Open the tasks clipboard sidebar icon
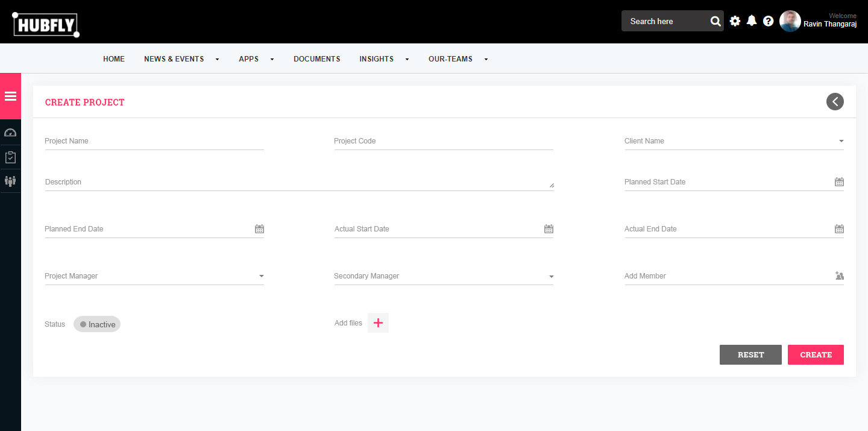The width and height of the screenshot is (868, 431). pyautogui.click(x=10, y=157)
